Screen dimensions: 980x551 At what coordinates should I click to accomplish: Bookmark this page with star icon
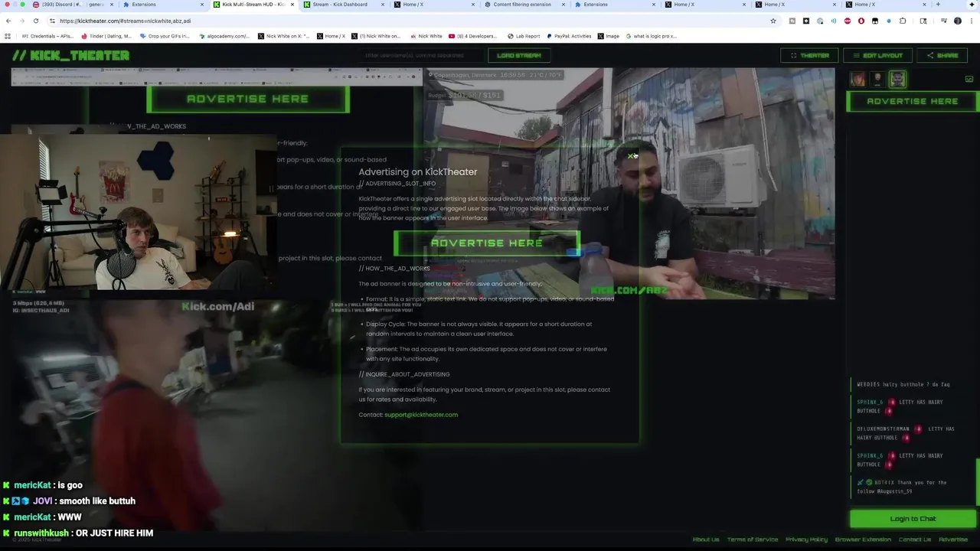[x=773, y=21]
